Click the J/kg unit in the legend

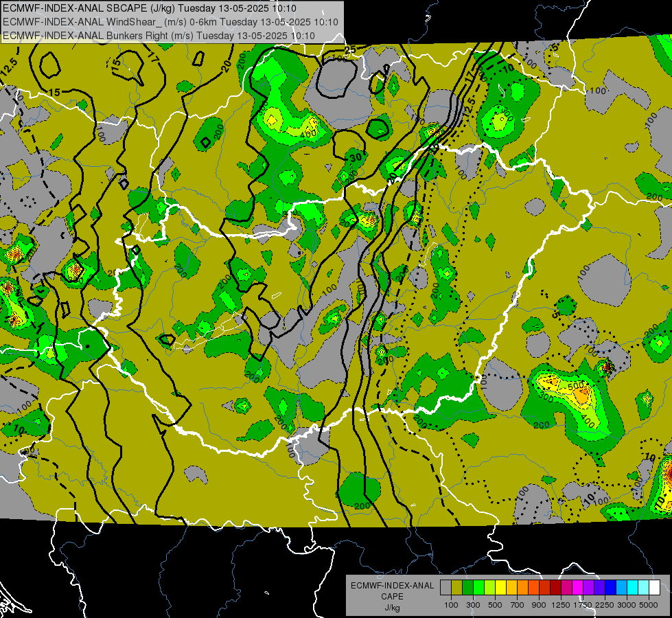click(393, 608)
